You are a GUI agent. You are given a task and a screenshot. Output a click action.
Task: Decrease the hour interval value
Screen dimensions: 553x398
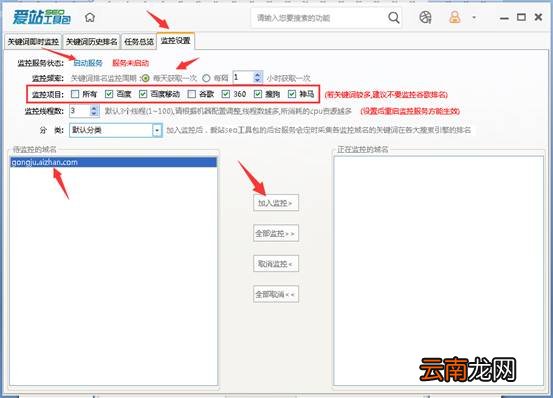(x=257, y=80)
